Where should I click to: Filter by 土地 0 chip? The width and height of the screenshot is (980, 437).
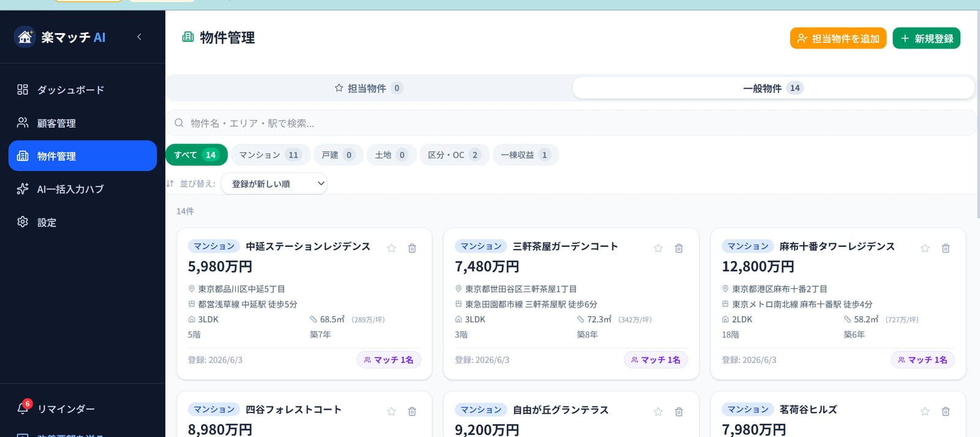click(391, 154)
